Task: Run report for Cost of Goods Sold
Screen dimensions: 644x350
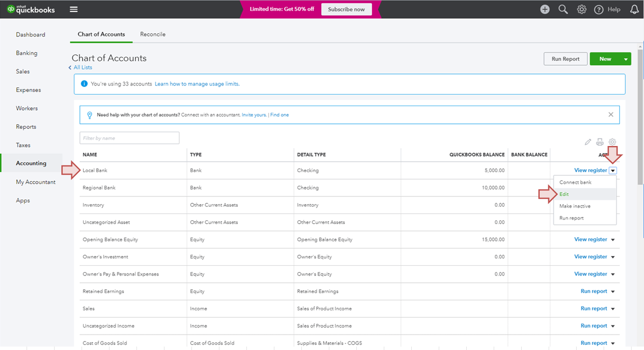Action: tap(594, 343)
